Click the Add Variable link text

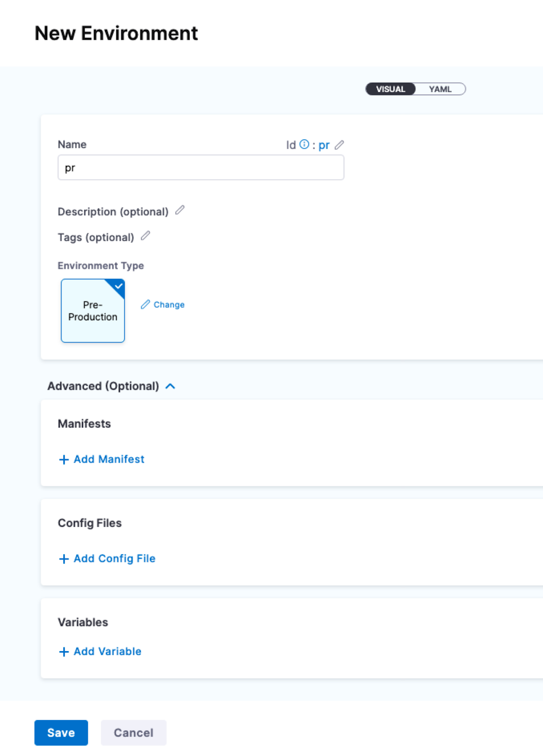tap(107, 652)
